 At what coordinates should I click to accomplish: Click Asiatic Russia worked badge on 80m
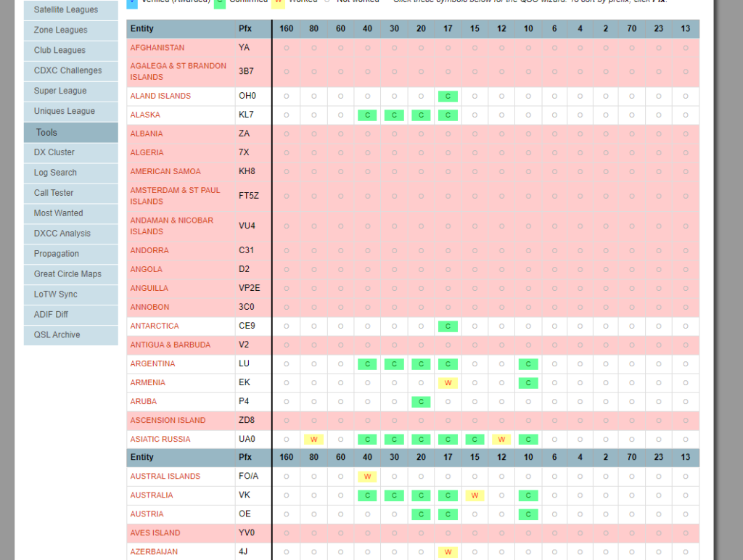(313, 440)
